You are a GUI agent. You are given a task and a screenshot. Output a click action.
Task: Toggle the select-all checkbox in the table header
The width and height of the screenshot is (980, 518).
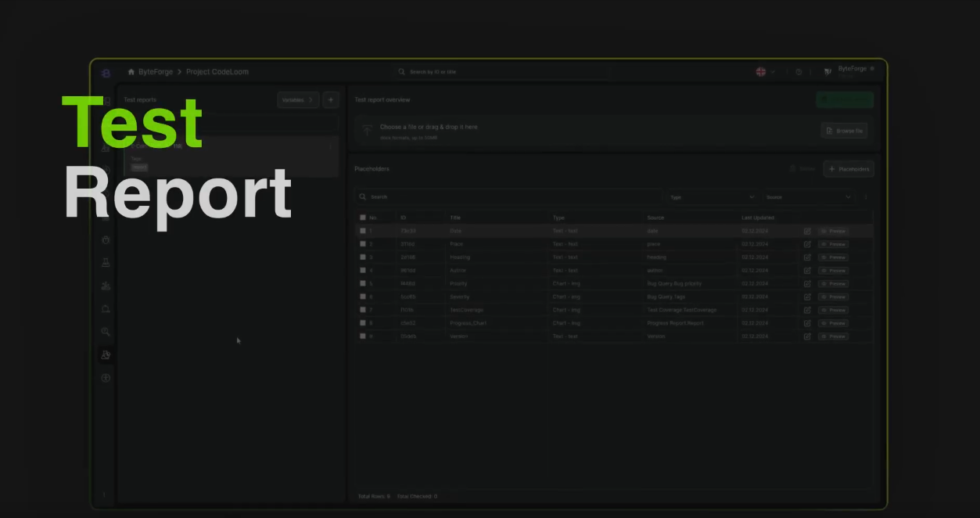click(363, 218)
